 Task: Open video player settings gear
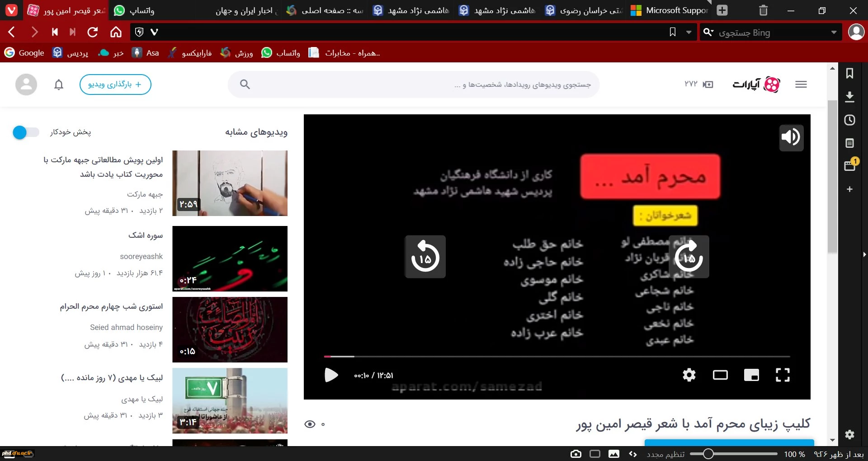click(689, 375)
